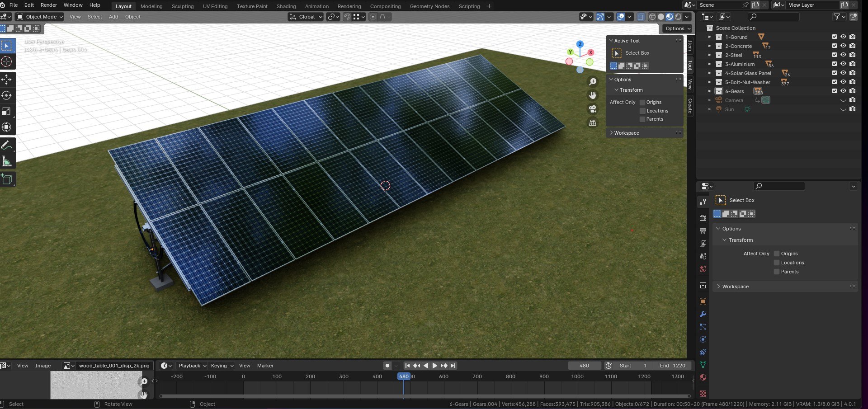Open the Render menu
The image size is (868, 409).
coord(49,5)
